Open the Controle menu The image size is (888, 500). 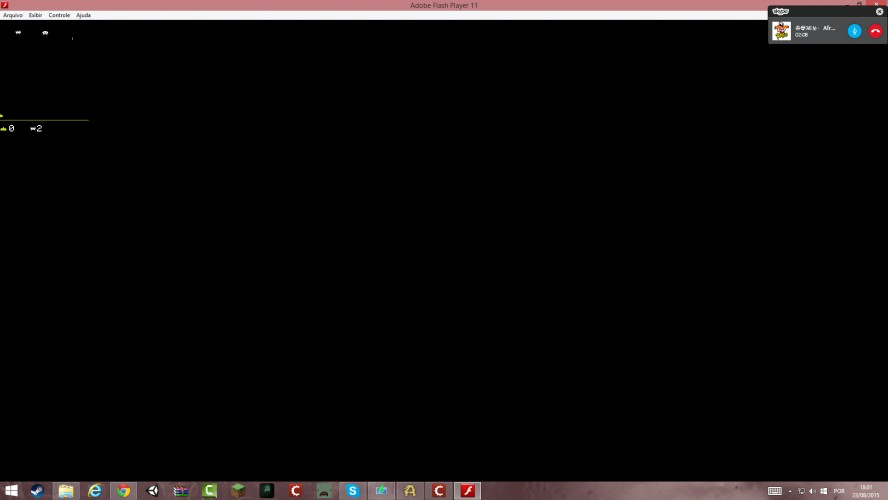click(59, 15)
